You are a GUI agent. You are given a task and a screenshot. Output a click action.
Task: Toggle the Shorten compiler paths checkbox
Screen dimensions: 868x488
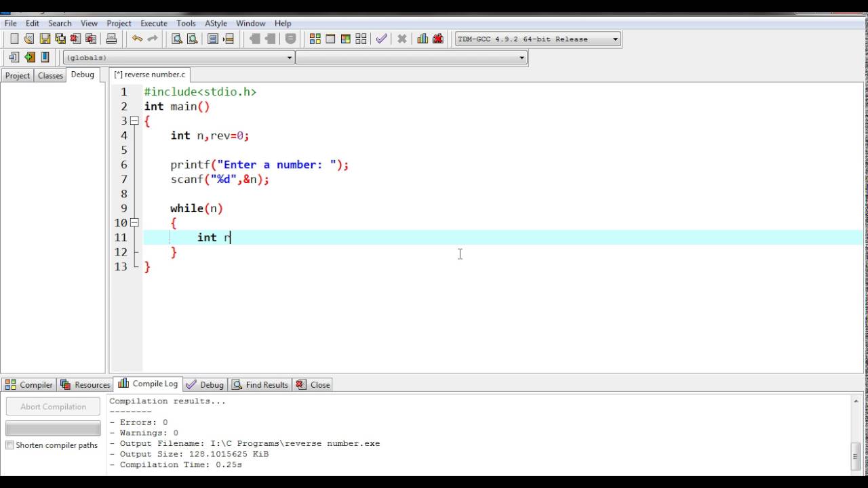(9, 445)
